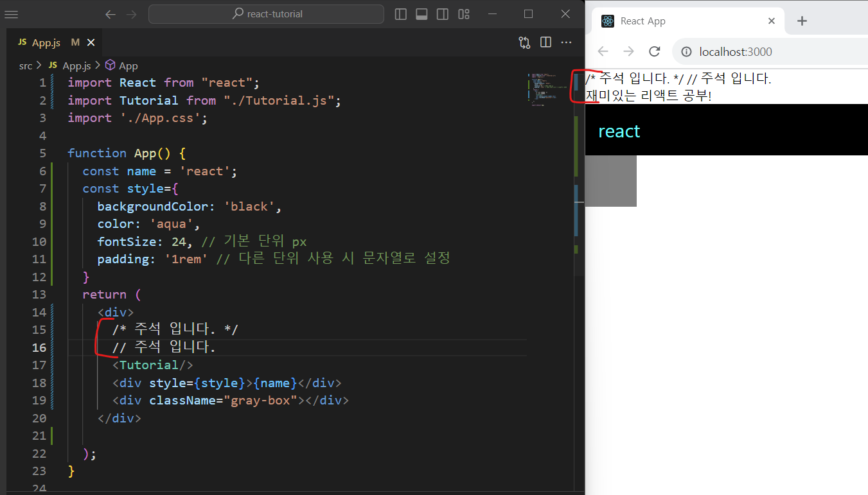Go back in VS Code navigation
This screenshot has width=868, height=495.
[x=111, y=14]
